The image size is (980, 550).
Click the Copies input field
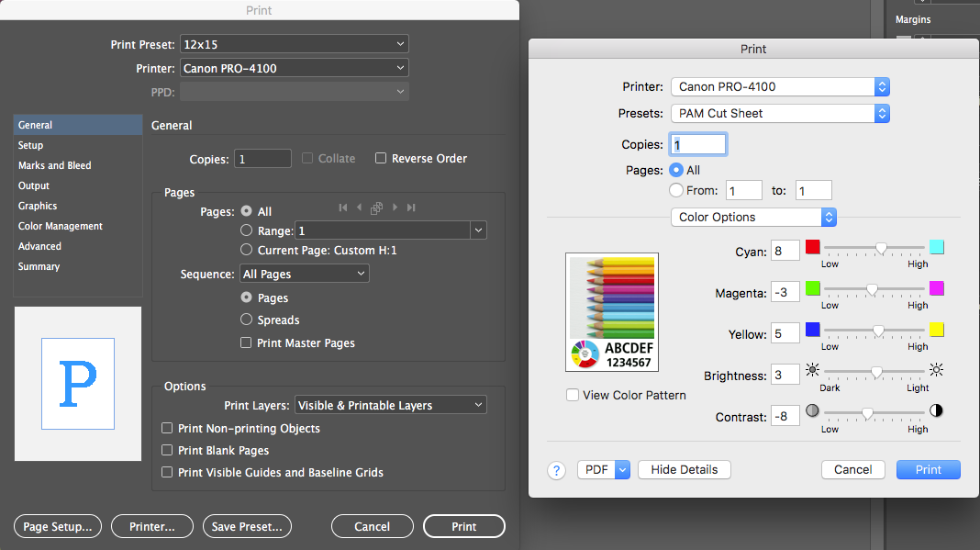[x=698, y=143]
